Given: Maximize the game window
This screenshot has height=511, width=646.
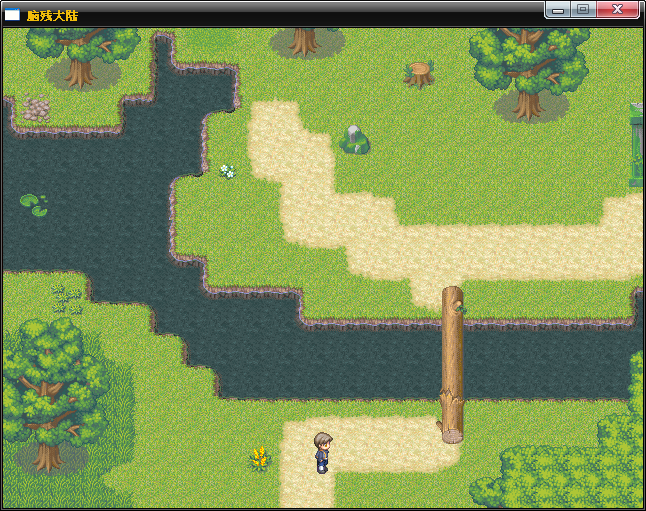Looking at the screenshot, I should click(583, 9).
